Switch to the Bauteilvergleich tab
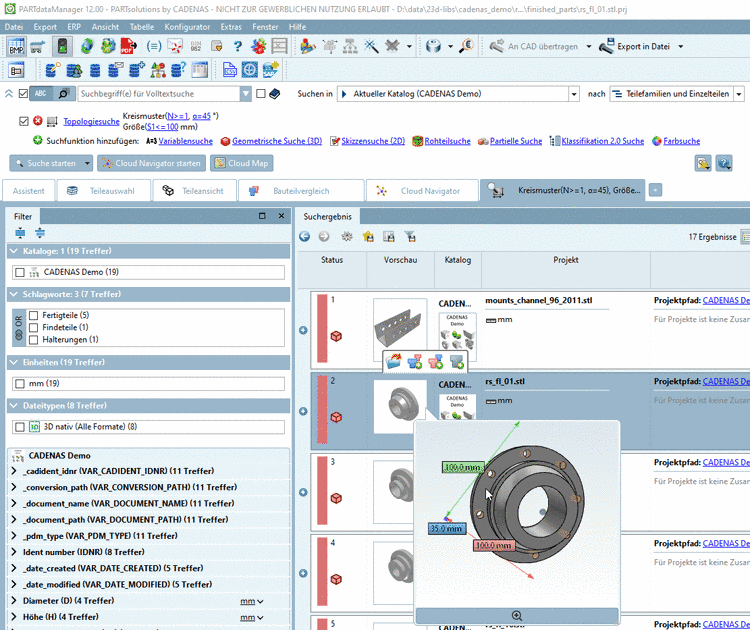The height and width of the screenshot is (630, 750). click(x=301, y=190)
